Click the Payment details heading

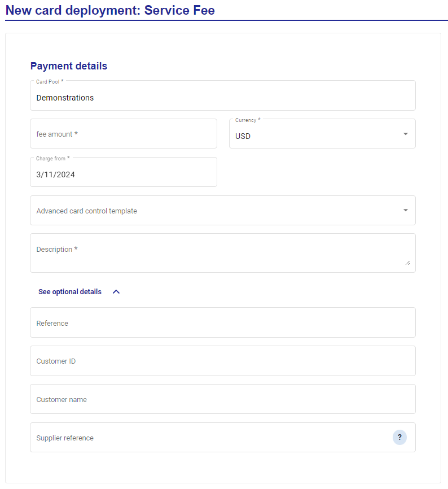coord(68,66)
